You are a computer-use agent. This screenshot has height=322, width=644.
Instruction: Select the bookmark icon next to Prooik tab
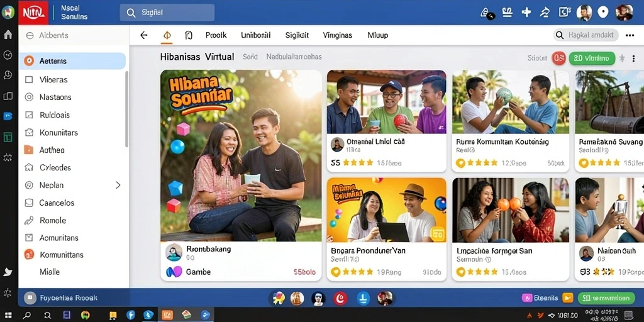[x=189, y=35]
